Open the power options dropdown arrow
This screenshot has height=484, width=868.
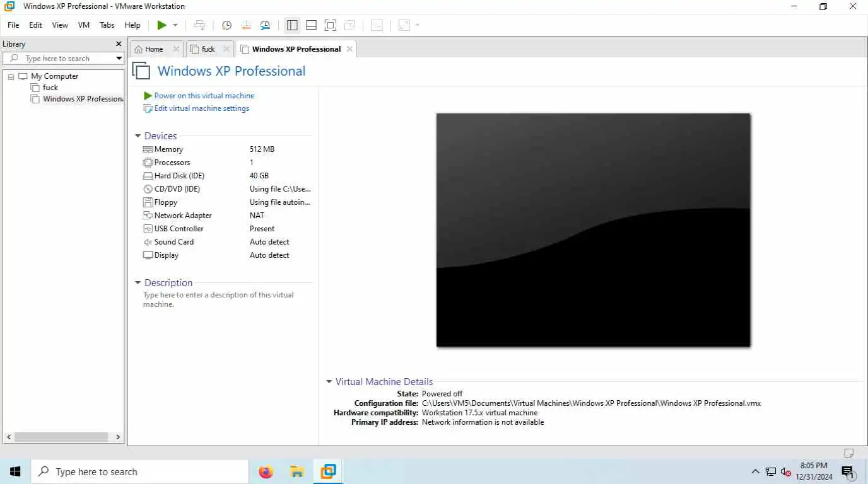coord(175,25)
